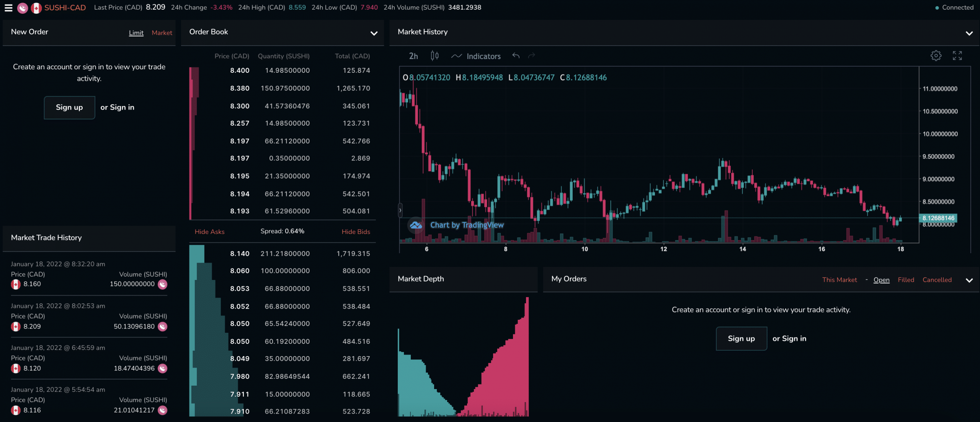Select bid row at price 8.140

(x=283, y=254)
